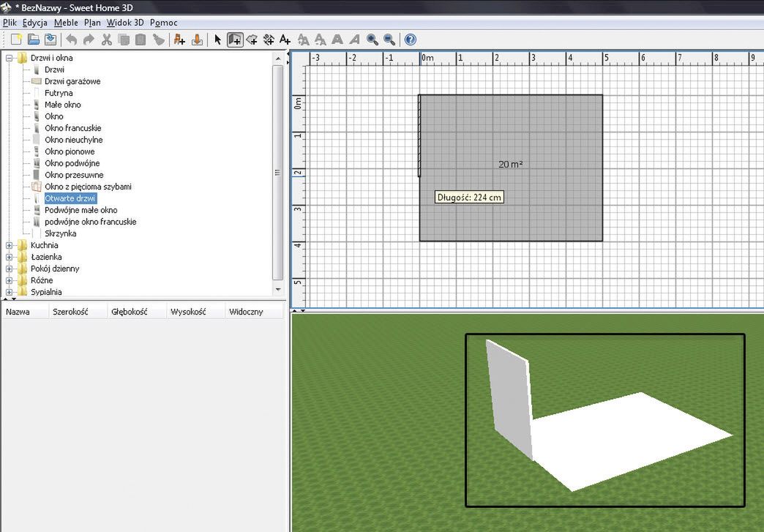The image size is (764, 532).
Task: Zoom in on the plan view
Action: tap(372, 40)
